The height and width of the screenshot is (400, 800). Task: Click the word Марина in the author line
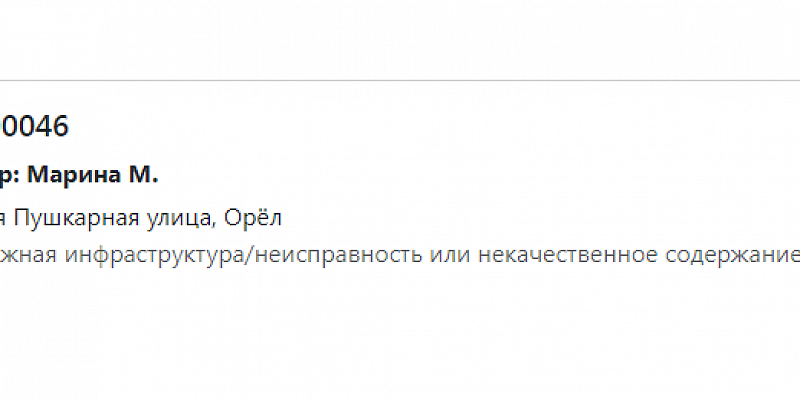click(x=72, y=175)
